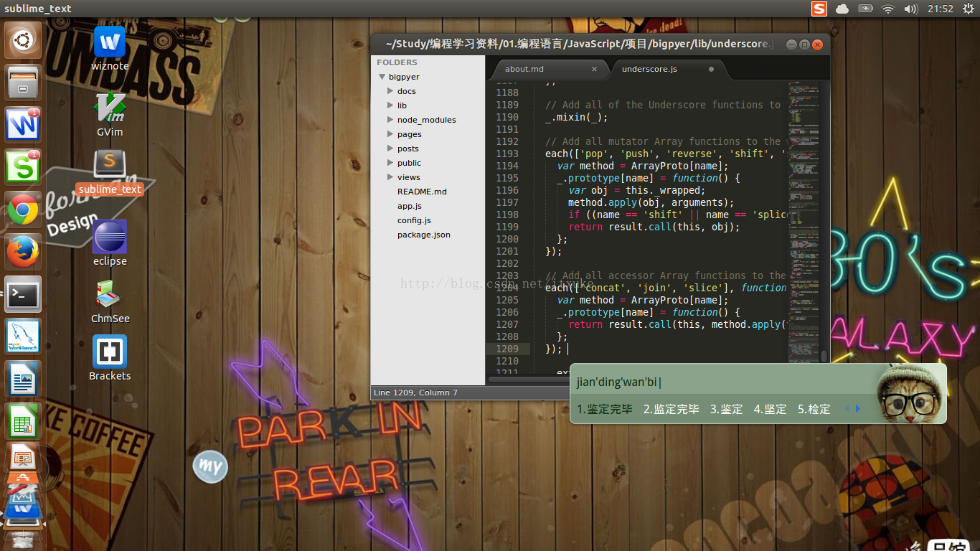This screenshot has height=551, width=980.
Task: Click next page arrow in IME candidates
Action: [x=858, y=409]
